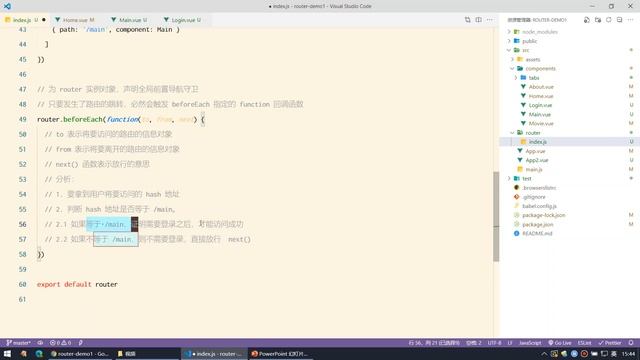The height and width of the screenshot is (360, 640).
Task: Open babel.config.js file
Action: pyautogui.click(x=539, y=206)
